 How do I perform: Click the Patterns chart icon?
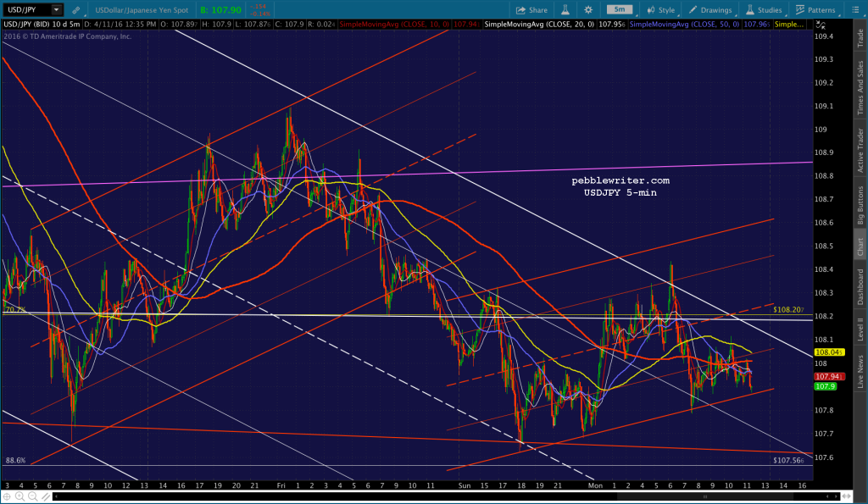pos(800,9)
